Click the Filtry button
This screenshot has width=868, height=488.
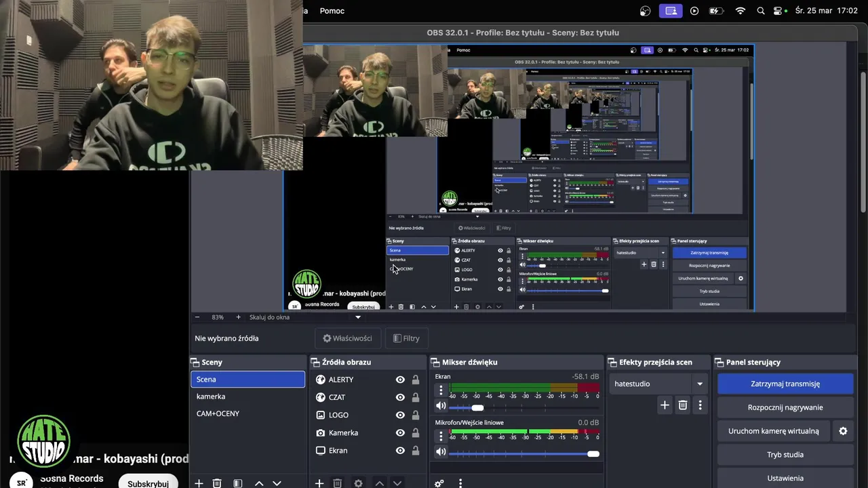click(x=407, y=338)
